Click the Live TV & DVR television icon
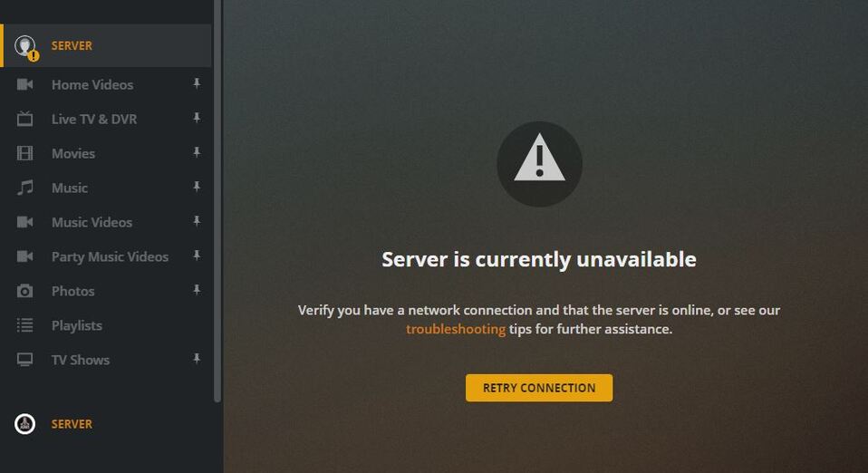 coord(24,119)
